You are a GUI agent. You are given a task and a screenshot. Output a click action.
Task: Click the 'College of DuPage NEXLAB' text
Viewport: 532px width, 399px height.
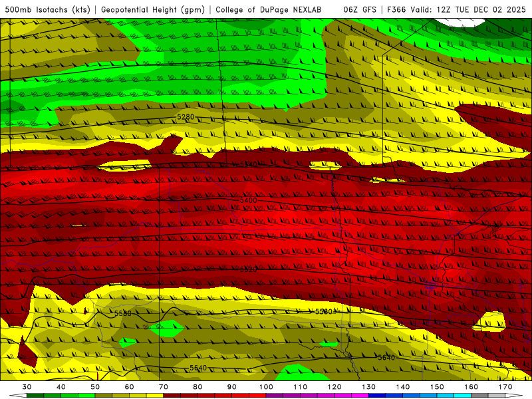tap(269, 9)
